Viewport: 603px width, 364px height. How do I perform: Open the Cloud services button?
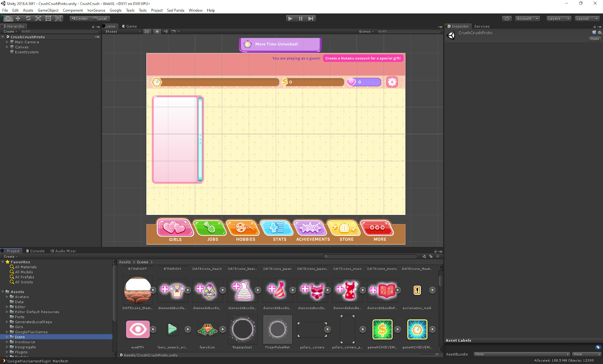pyautogui.click(x=507, y=18)
